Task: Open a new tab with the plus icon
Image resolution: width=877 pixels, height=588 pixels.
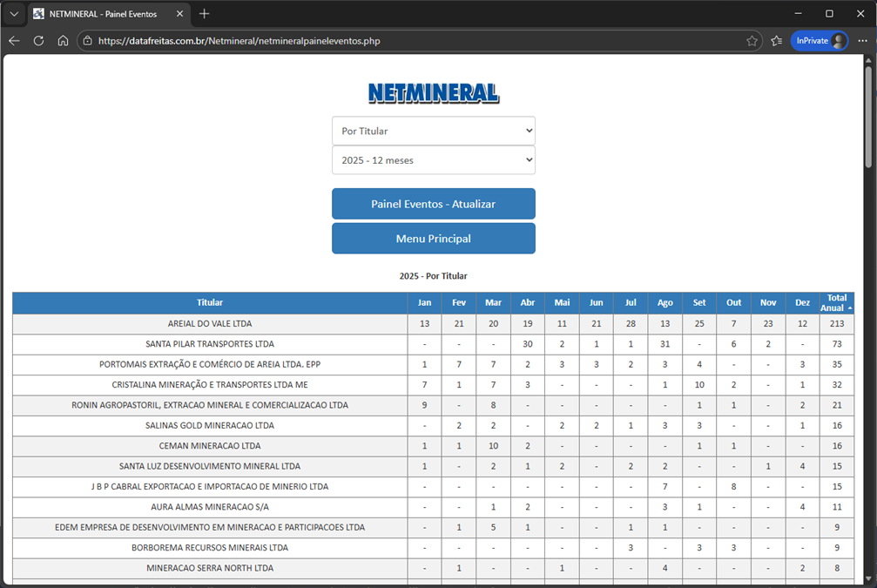Action: pos(204,14)
